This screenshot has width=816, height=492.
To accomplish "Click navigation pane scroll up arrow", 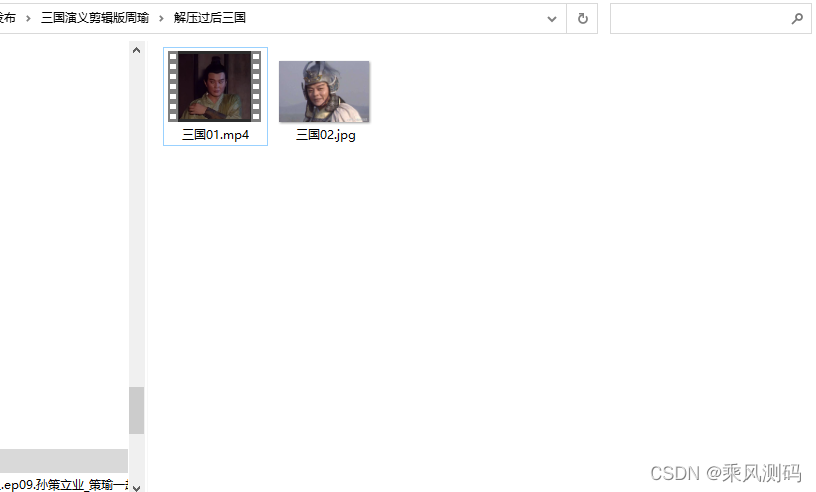I will [x=136, y=51].
